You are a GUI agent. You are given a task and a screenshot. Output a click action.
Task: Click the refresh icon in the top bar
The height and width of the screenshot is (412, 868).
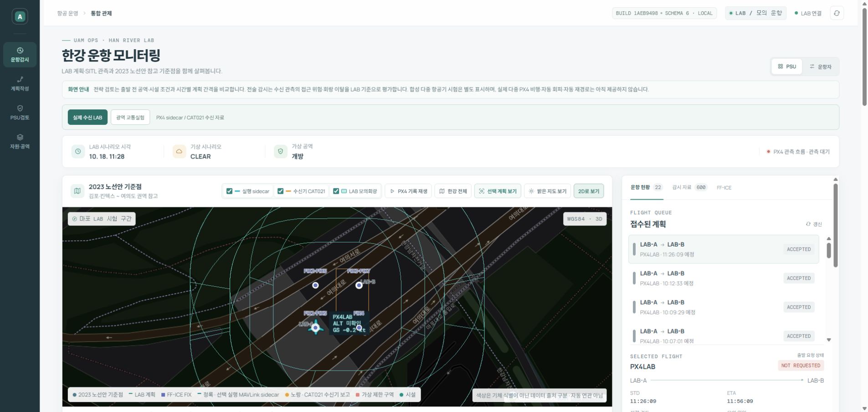pos(837,13)
